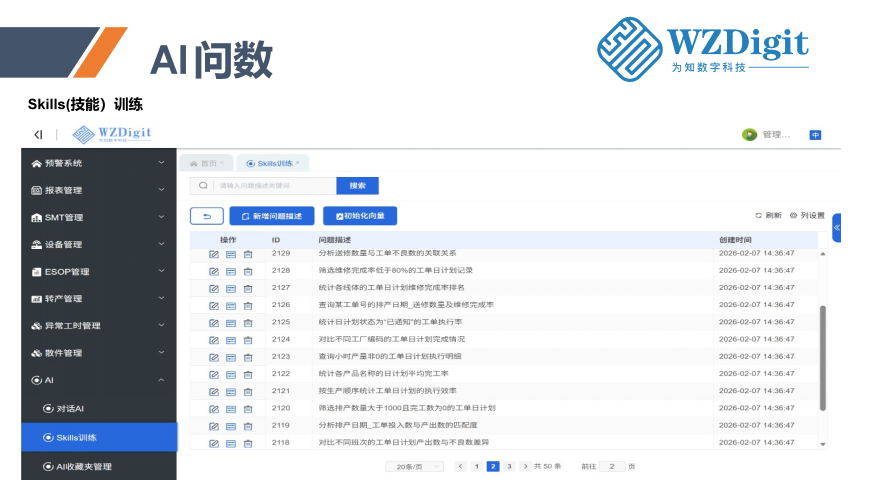Click the WZDigit logo in app header
Viewport: 869px width, 489px height.
(x=112, y=134)
